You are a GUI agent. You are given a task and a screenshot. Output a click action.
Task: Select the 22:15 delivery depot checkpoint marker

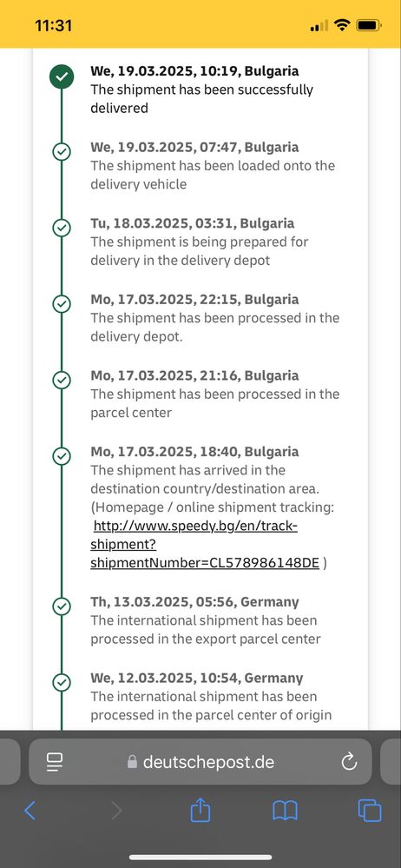click(62, 304)
